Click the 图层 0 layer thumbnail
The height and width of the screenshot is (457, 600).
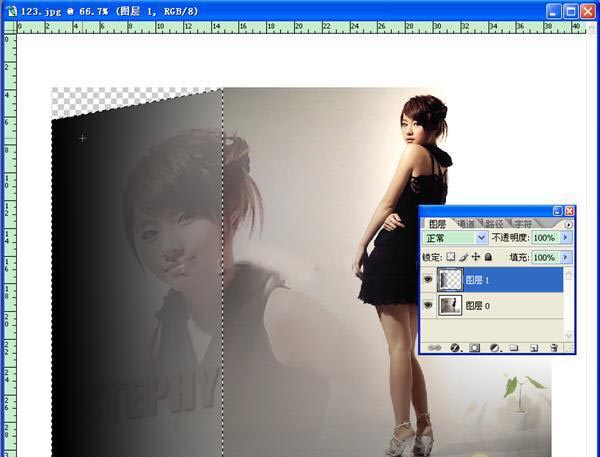[450, 305]
